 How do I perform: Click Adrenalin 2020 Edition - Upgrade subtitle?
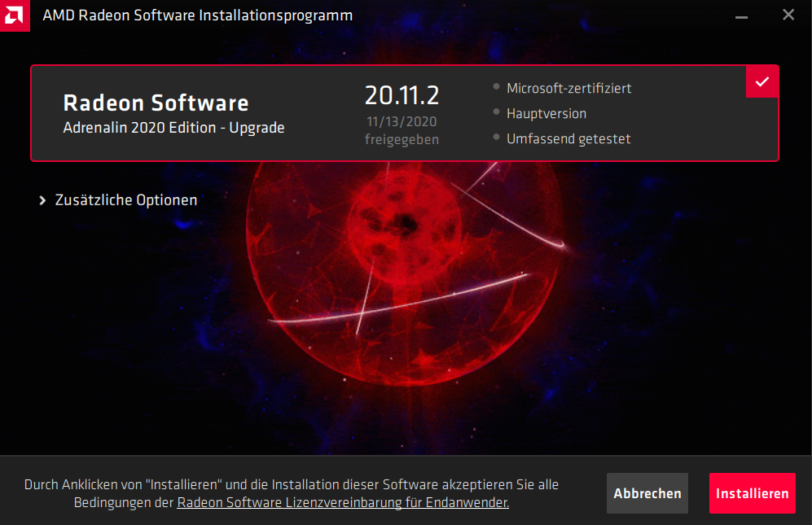click(x=174, y=128)
